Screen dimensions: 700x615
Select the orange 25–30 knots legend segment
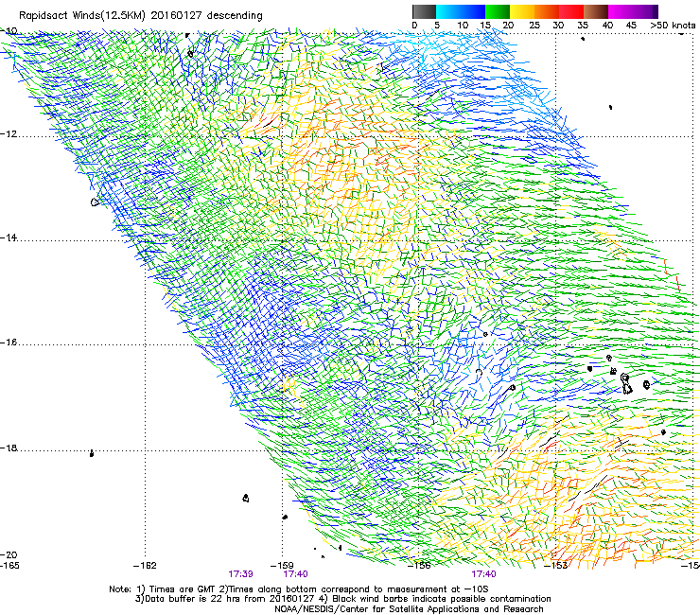coord(547,11)
